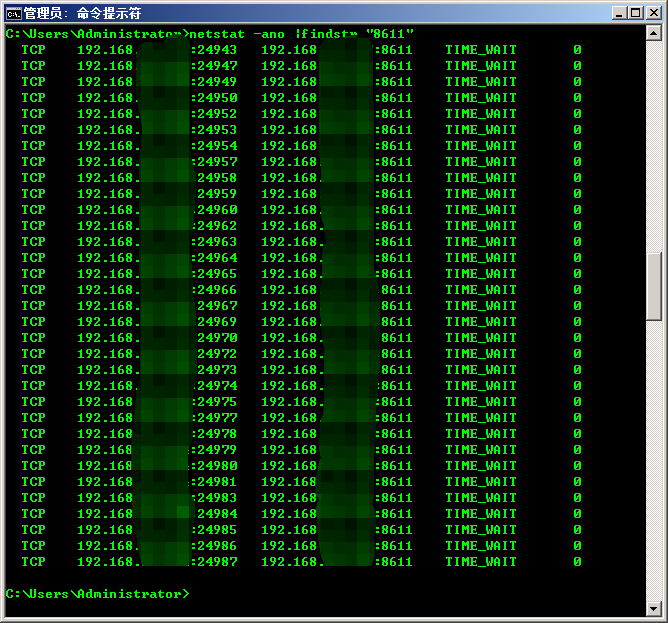Click local port :24975
668x623 pixels.
(x=214, y=402)
